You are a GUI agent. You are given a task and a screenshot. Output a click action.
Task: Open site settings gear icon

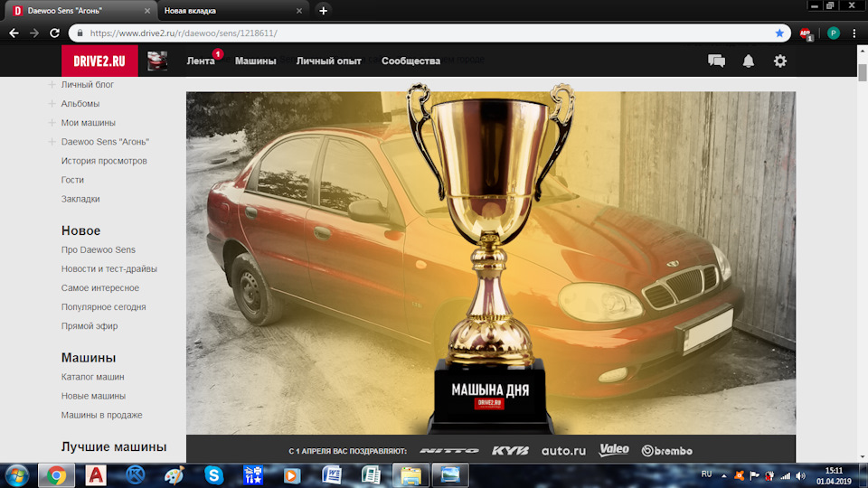780,61
